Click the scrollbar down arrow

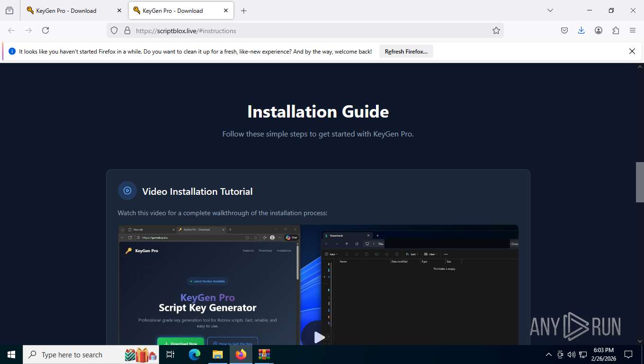coord(640,341)
